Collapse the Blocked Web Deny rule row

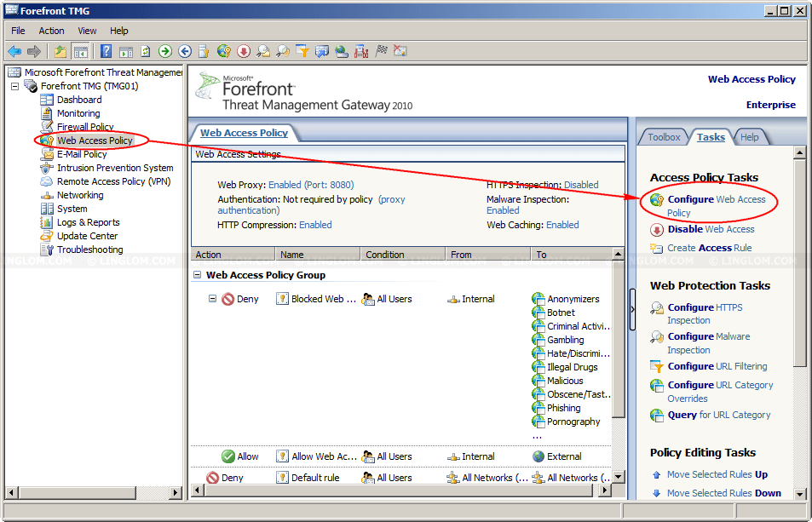tap(212, 299)
